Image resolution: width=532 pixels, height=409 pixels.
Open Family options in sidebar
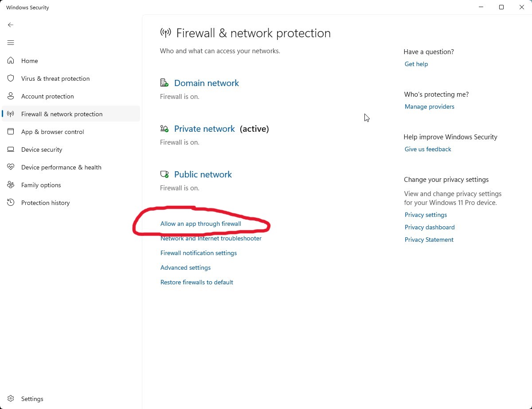pyautogui.click(x=41, y=185)
